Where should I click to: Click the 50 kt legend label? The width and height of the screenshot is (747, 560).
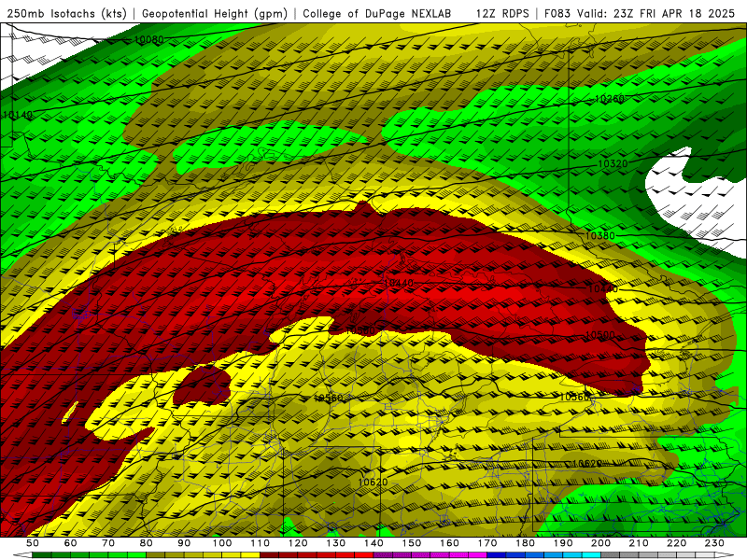point(33,543)
